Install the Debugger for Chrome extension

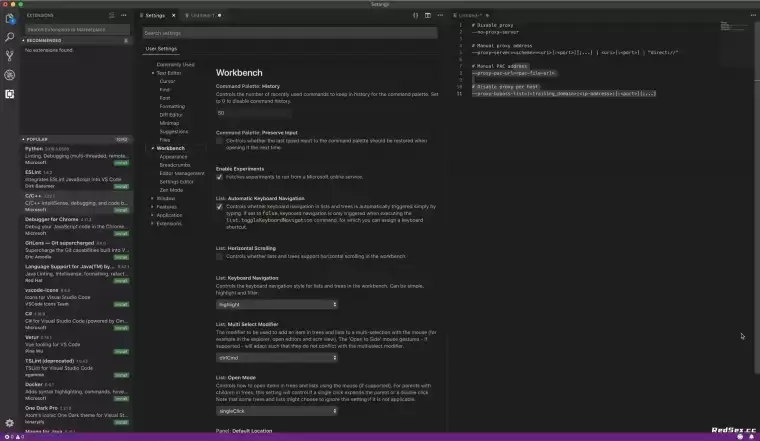(x=121, y=234)
